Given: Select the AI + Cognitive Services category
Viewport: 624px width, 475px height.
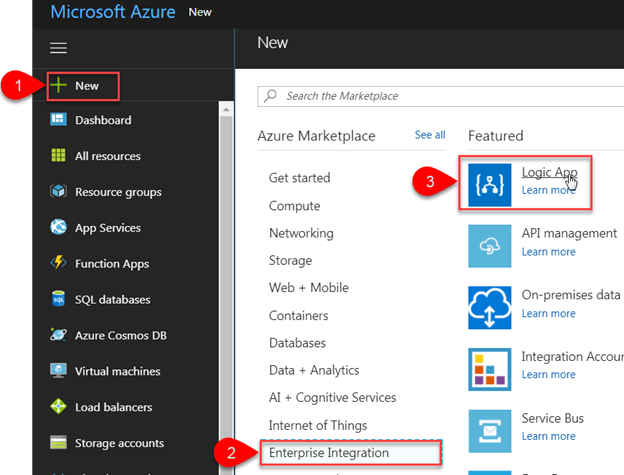Looking at the screenshot, I should click(332, 397).
